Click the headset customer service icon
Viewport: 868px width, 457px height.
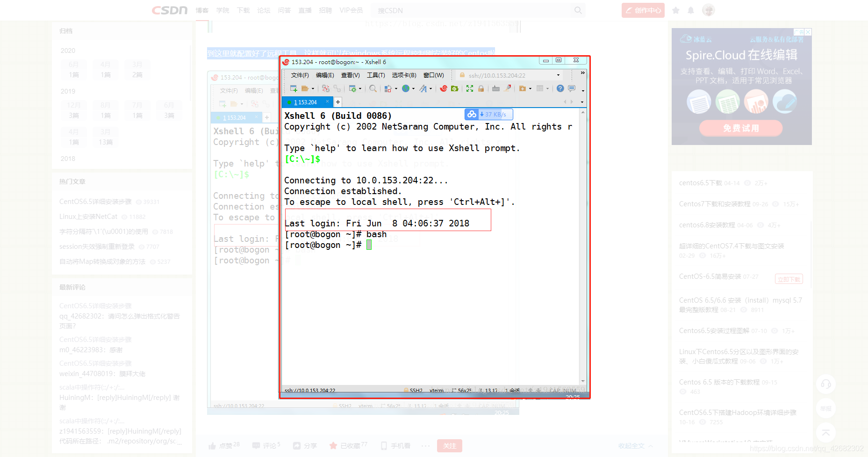(826, 384)
